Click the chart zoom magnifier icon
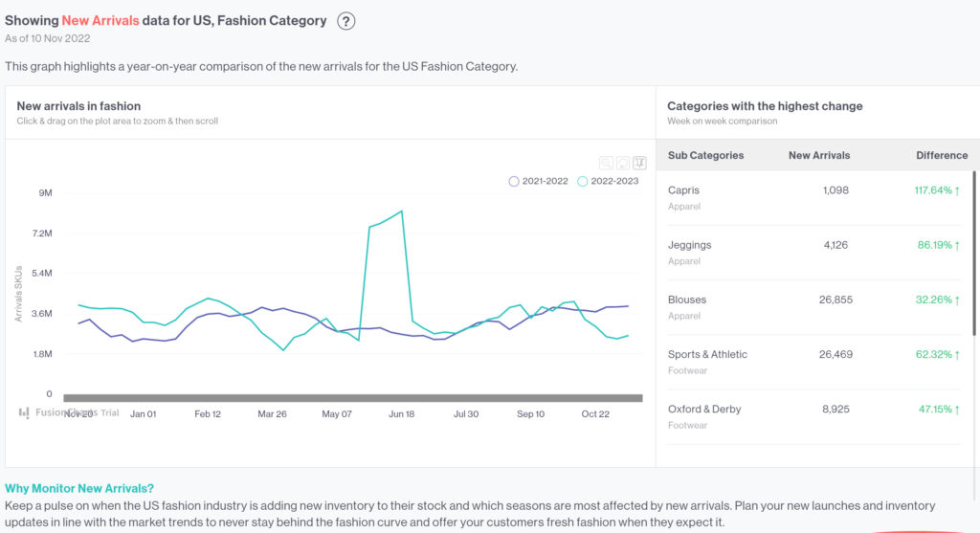This screenshot has width=980, height=533. [606, 163]
